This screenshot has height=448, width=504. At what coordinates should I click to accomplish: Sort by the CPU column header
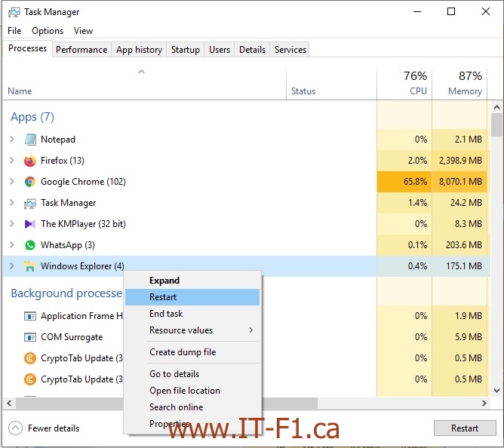404,84
